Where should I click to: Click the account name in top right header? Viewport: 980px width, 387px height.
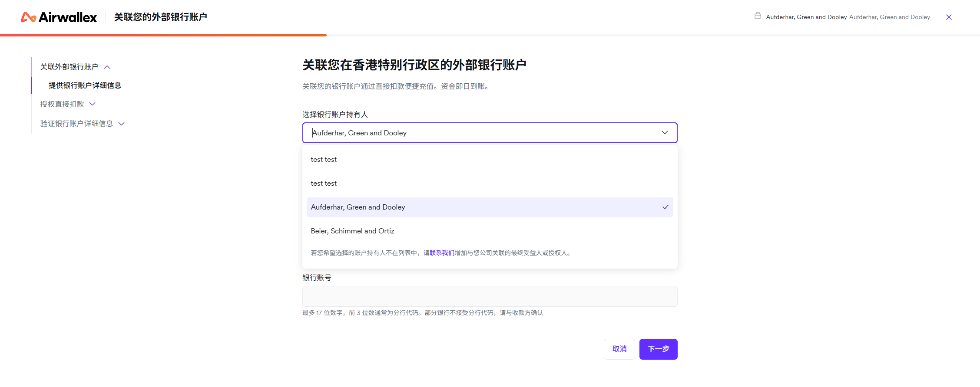pos(806,17)
